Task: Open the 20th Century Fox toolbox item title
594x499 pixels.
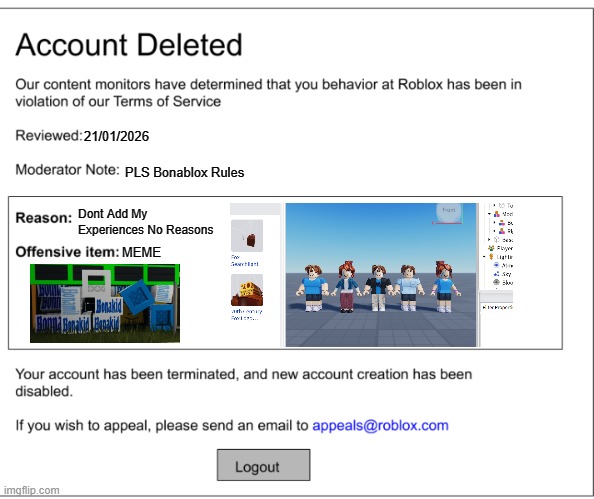Action: (246, 314)
